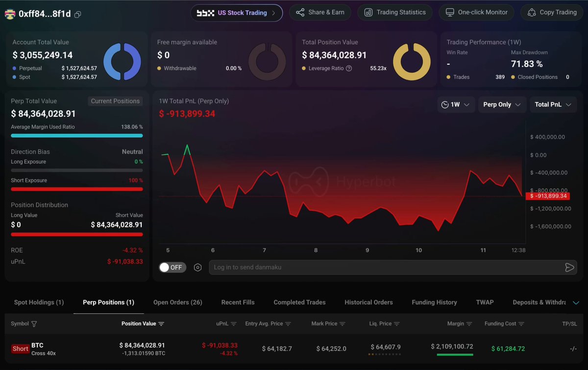Click the Short BTC position row tag
588x370 pixels.
21,349
